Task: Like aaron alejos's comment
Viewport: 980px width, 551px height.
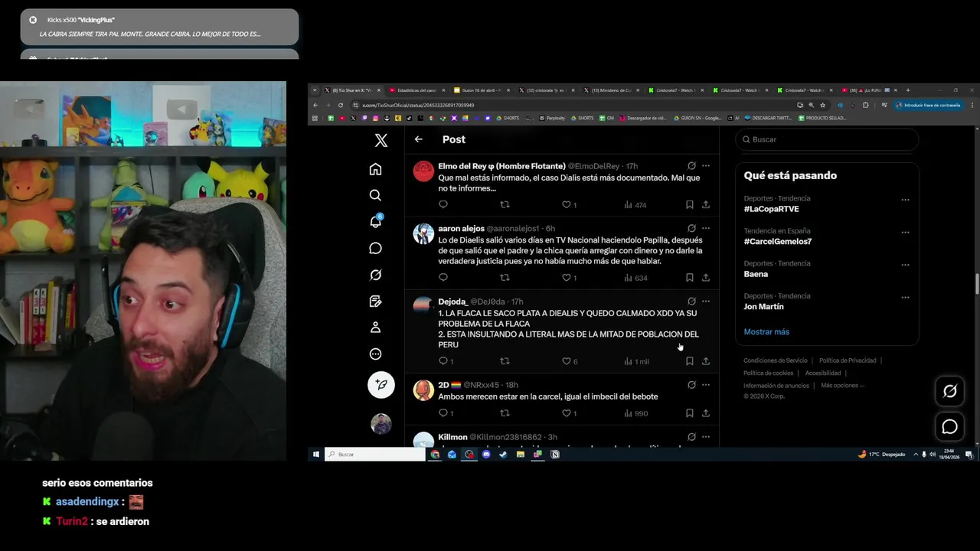Action: [567, 278]
